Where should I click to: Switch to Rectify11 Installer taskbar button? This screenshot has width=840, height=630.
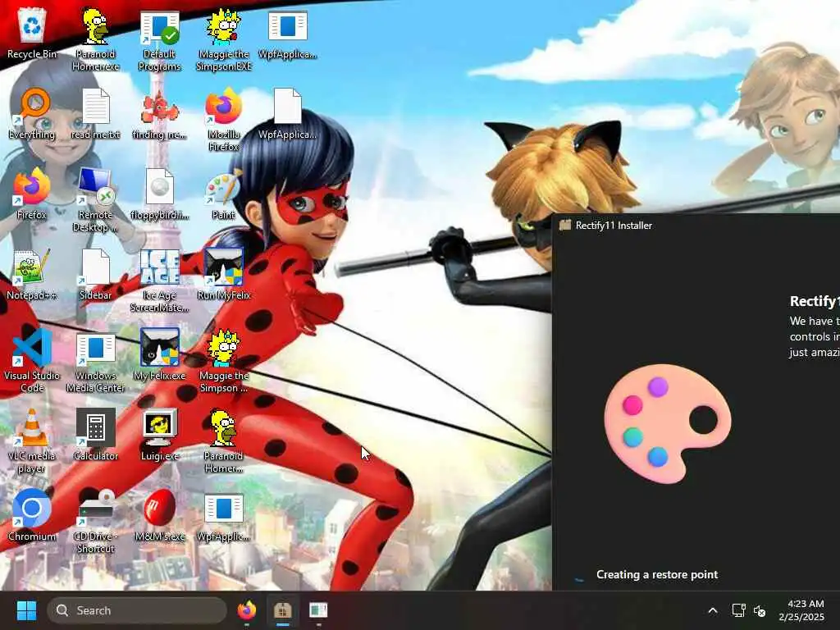pos(282,610)
